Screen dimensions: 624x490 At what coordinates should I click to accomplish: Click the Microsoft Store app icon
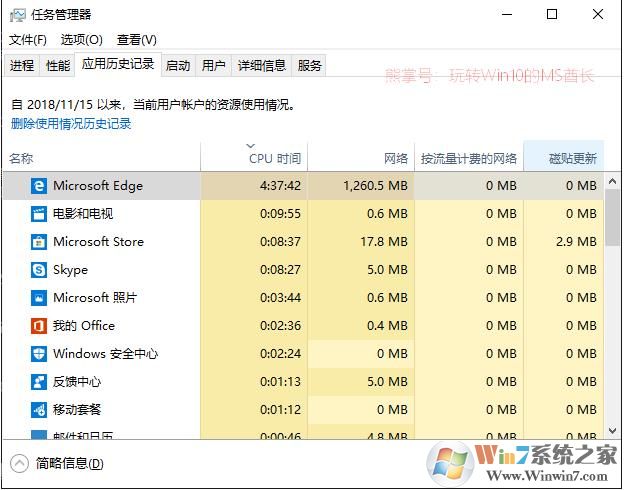tap(39, 242)
